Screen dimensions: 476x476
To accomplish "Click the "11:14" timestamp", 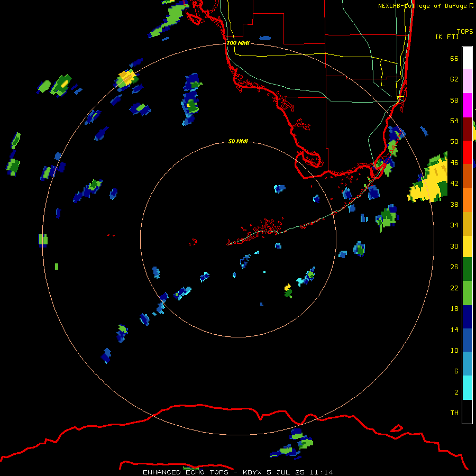I will (322, 472).
